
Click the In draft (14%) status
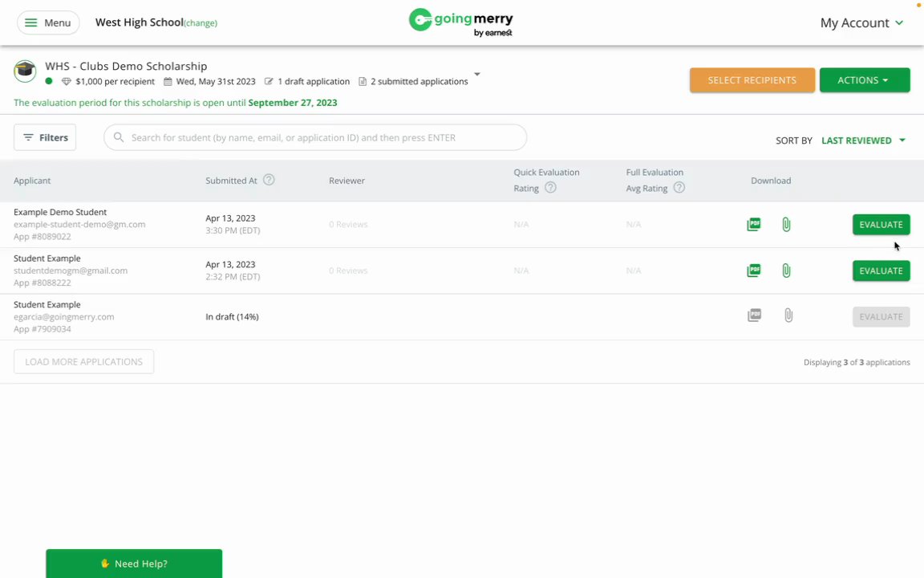click(232, 317)
